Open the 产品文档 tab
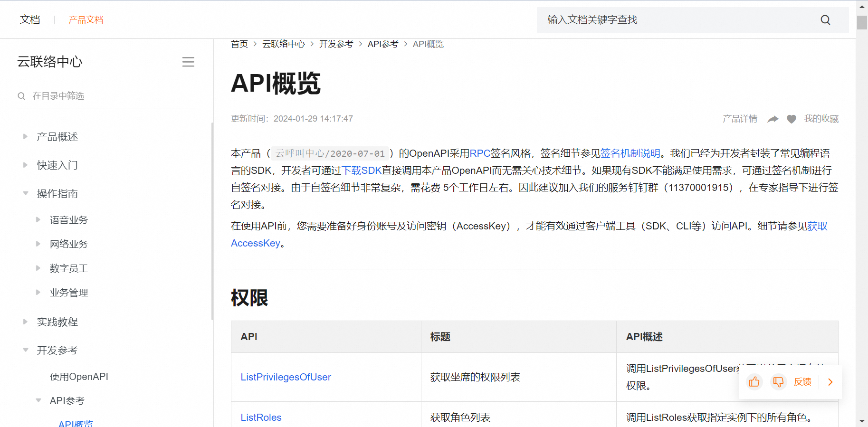 86,19
